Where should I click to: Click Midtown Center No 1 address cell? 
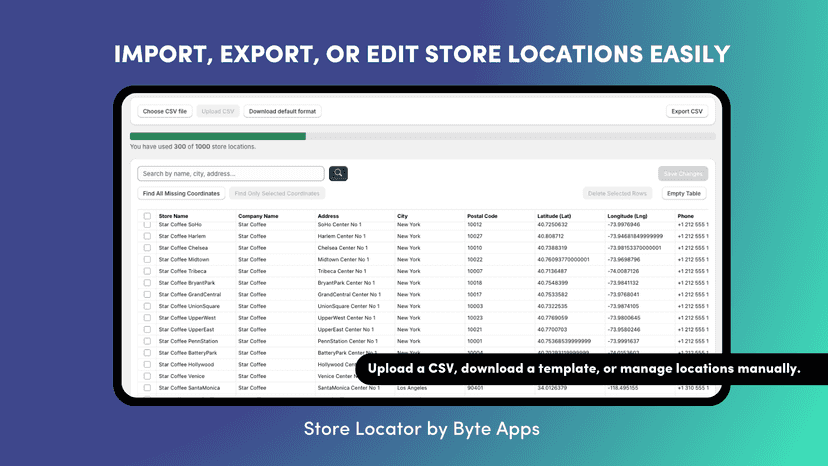343,259
